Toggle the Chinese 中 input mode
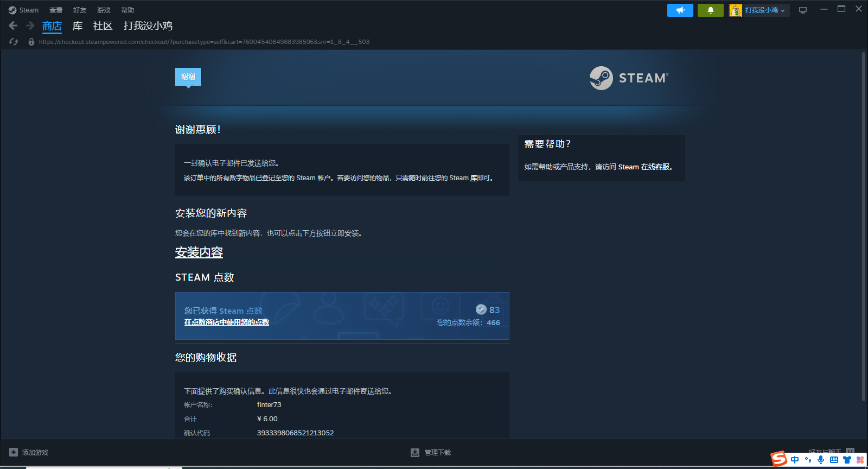This screenshot has height=469, width=868. click(x=795, y=460)
